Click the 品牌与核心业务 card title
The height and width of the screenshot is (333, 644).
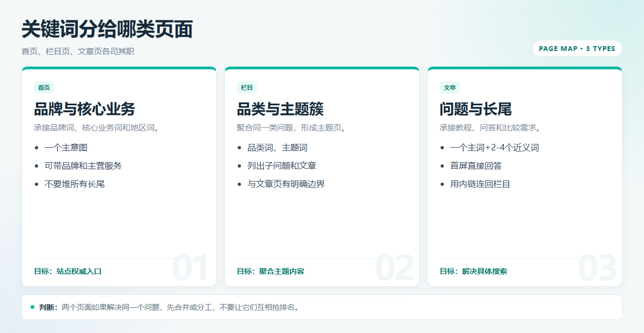pos(84,109)
